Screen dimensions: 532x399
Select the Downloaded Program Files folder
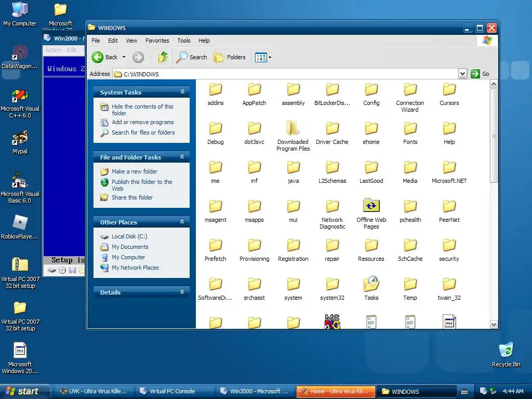pos(293,136)
